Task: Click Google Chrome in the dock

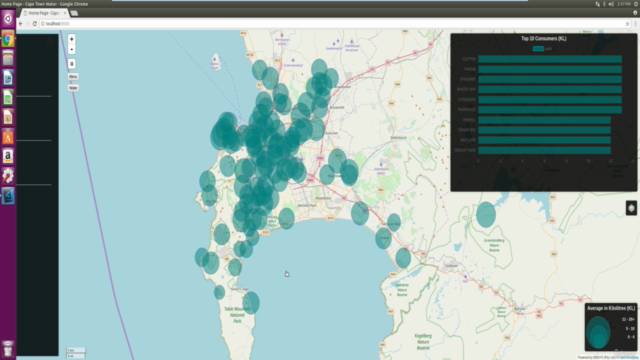Action: (8, 39)
